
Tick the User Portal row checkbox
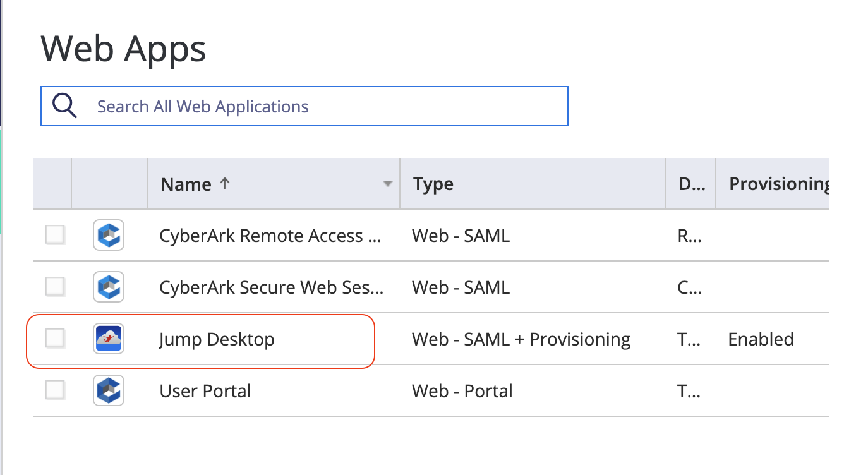(55, 390)
